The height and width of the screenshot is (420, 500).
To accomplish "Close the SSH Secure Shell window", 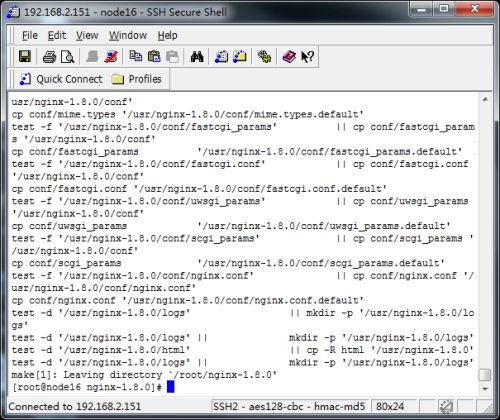I will 474,9.
